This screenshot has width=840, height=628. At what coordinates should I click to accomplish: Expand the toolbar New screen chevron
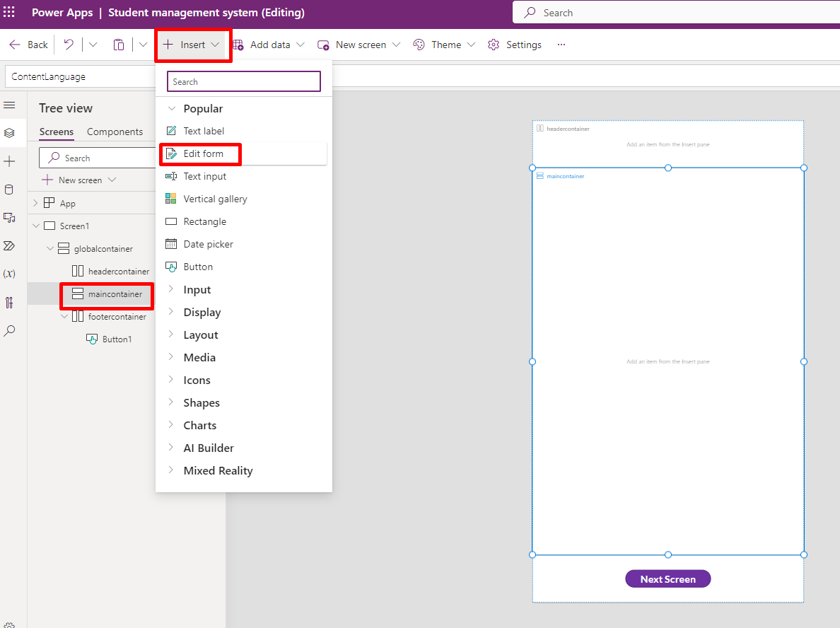click(396, 45)
